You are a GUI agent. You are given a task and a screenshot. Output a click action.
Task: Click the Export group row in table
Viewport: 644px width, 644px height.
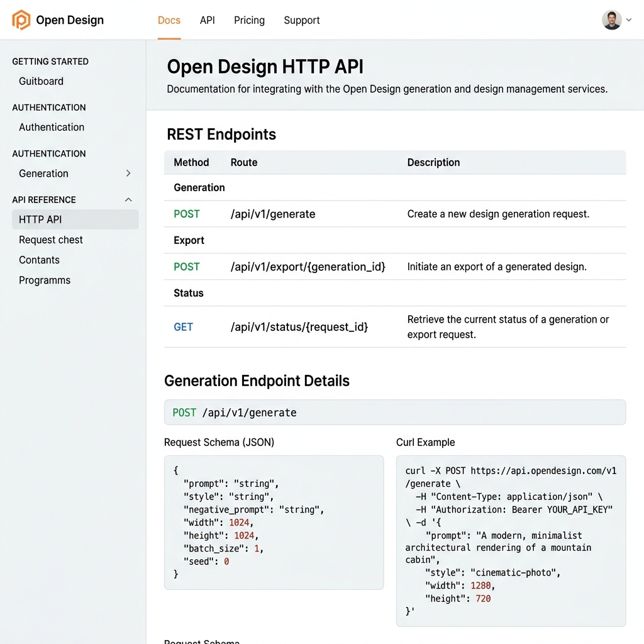[395, 240]
